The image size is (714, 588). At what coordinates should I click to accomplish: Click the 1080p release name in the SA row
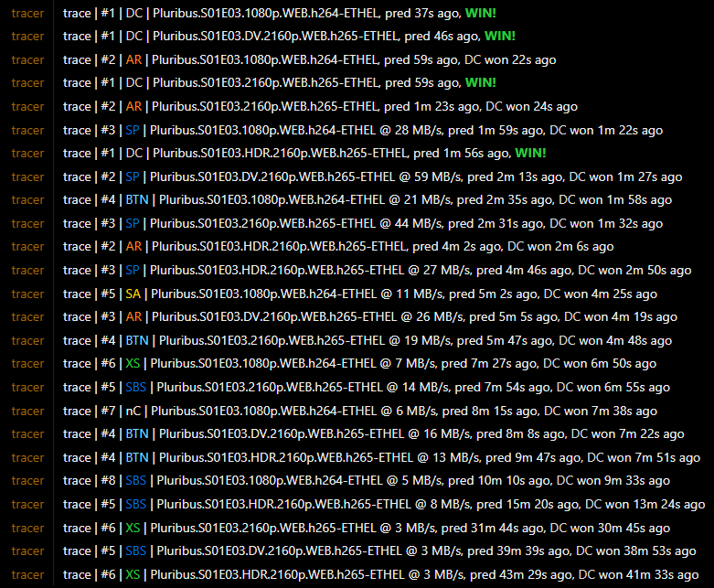pos(263,294)
